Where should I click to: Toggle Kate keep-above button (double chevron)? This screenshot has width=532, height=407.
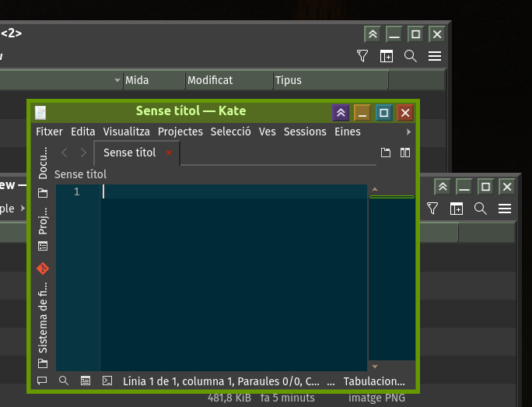(x=341, y=113)
